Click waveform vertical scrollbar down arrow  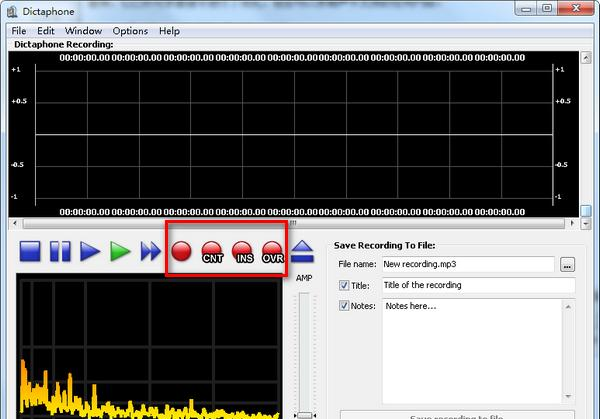click(586, 223)
